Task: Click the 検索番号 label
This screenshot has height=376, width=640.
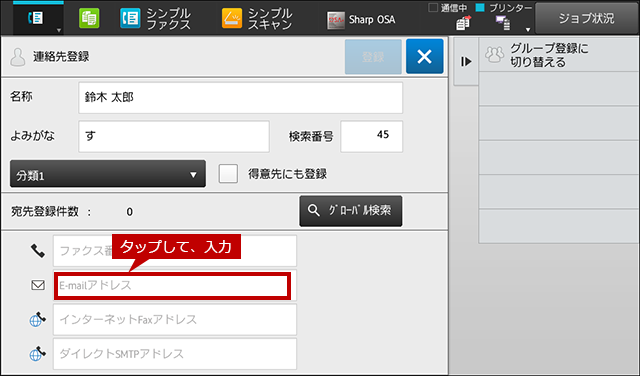Action: point(311,136)
